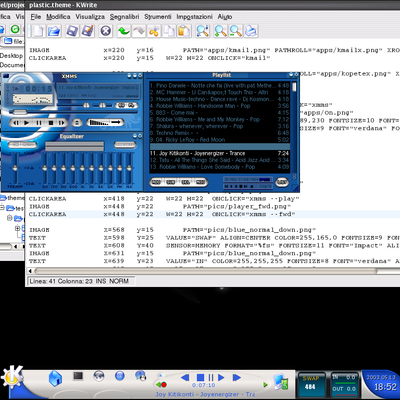The width and height of the screenshot is (400, 400).
Task: Open the File menu
Action: pyautogui.click(x=36, y=17)
